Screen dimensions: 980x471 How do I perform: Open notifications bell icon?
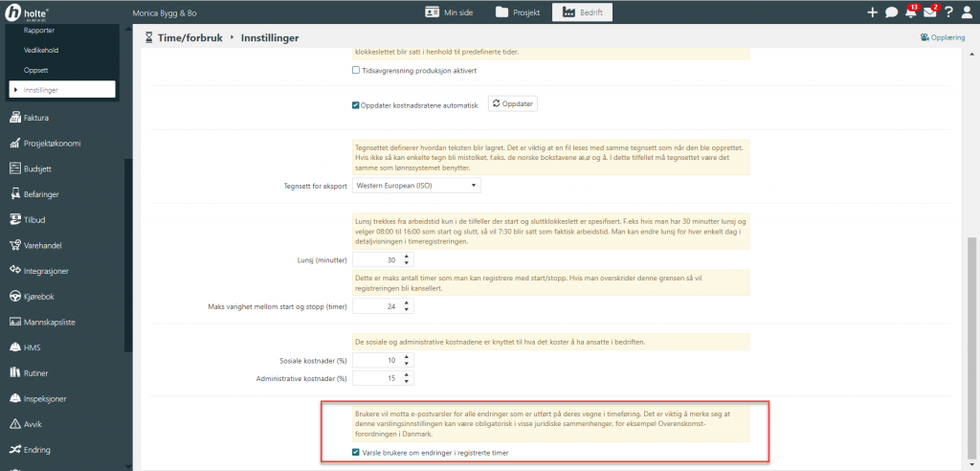coord(910,12)
